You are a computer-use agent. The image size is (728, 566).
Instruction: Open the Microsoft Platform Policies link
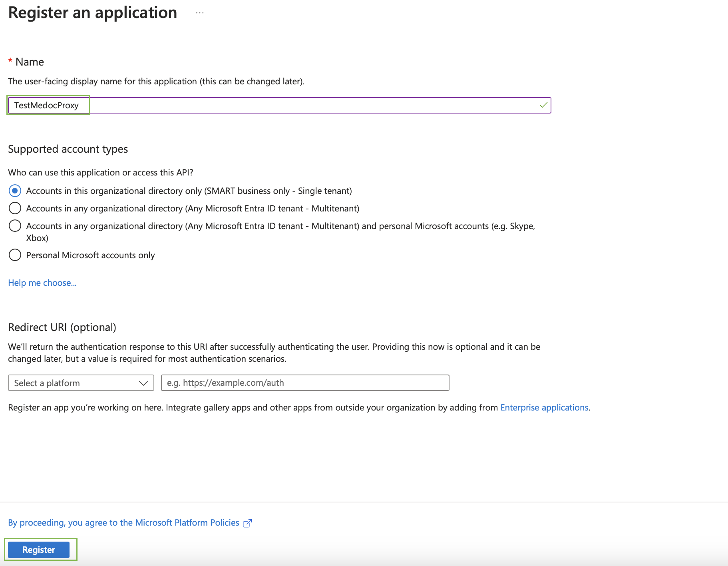pos(123,523)
